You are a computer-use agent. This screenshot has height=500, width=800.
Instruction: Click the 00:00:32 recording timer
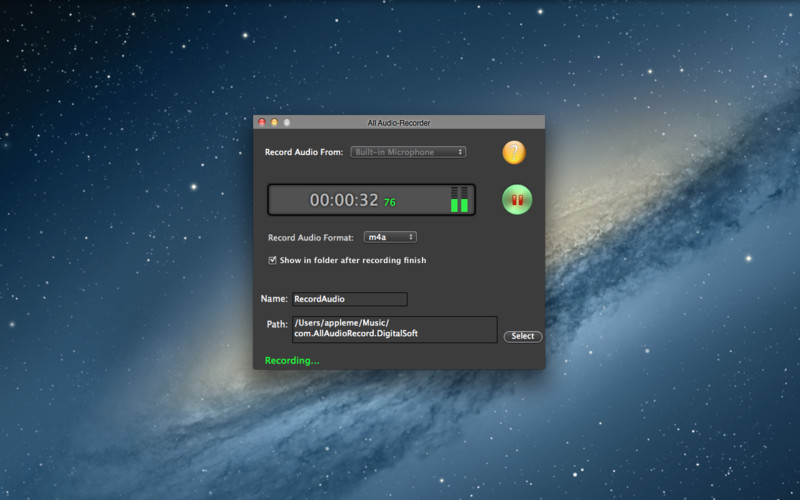[x=344, y=200]
